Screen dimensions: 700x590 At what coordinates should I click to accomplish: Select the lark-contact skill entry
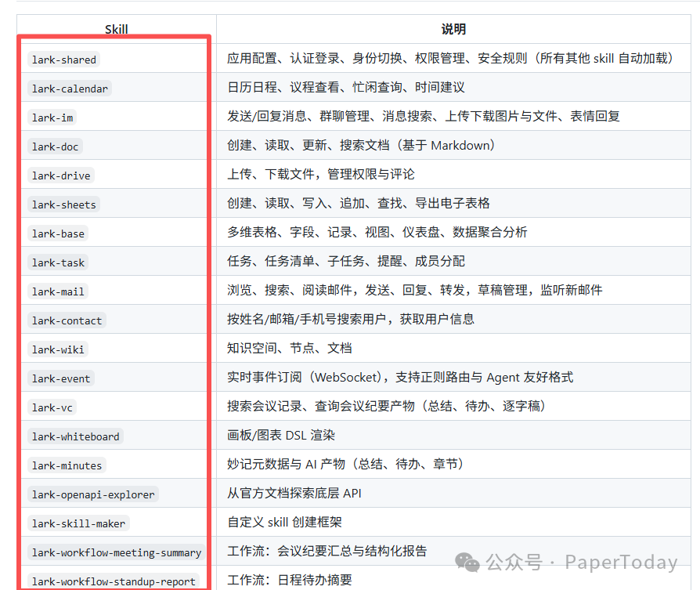67,320
